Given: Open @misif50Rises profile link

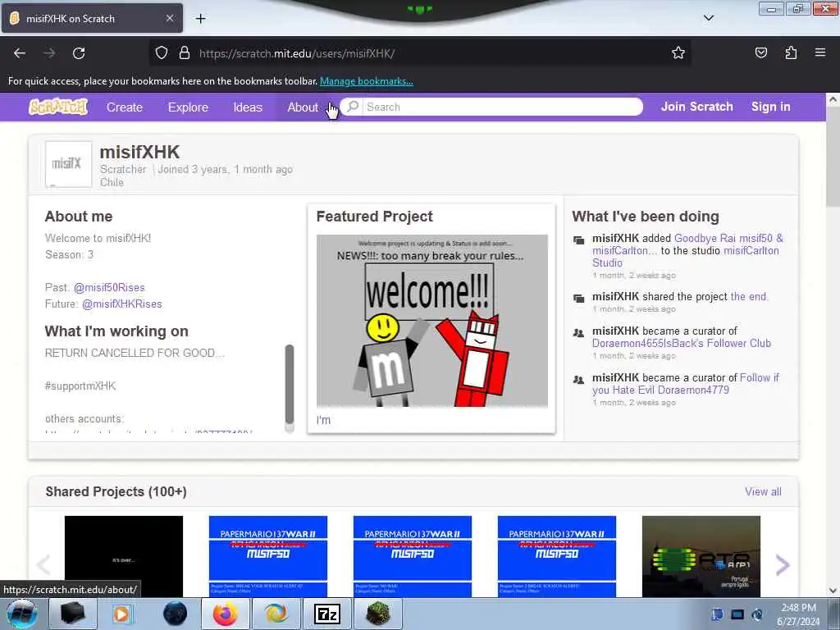Looking at the screenshot, I should coord(109,287).
